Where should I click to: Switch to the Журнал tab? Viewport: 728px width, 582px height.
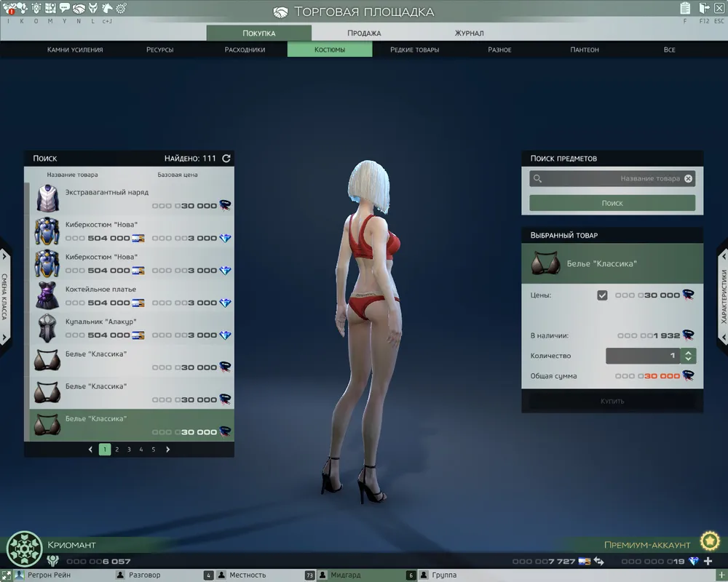coord(469,33)
